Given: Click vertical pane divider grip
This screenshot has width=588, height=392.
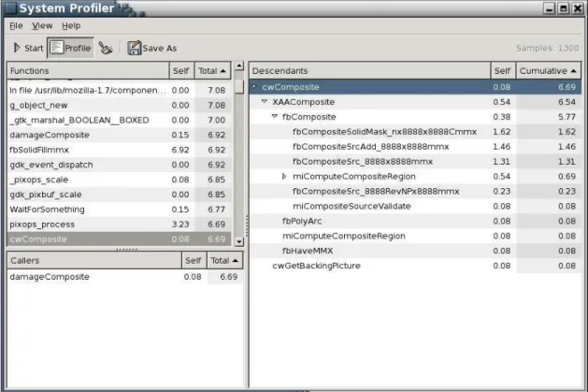Looking at the screenshot, I should (x=247, y=225).
